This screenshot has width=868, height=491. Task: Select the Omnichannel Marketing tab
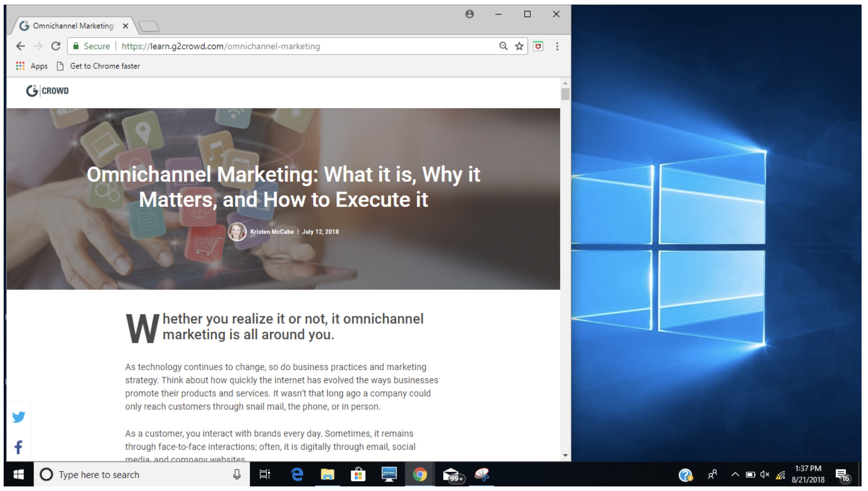tap(73, 26)
